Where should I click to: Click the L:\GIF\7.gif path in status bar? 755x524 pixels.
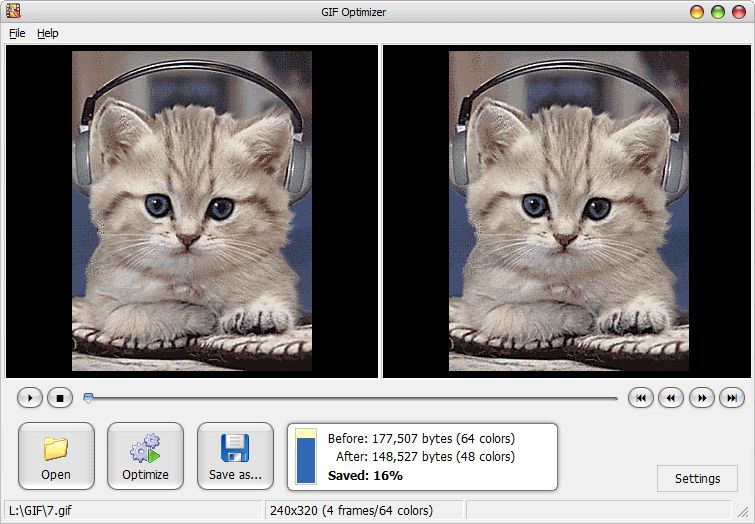[x=40, y=510]
